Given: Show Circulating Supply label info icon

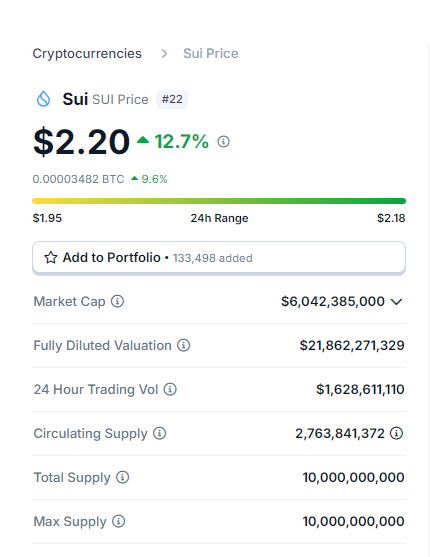Looking at the screenshot, I should [160, 433].
